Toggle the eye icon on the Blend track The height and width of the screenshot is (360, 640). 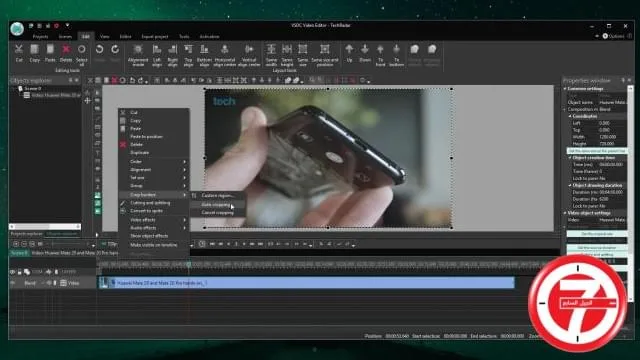[x=13, y=283]
